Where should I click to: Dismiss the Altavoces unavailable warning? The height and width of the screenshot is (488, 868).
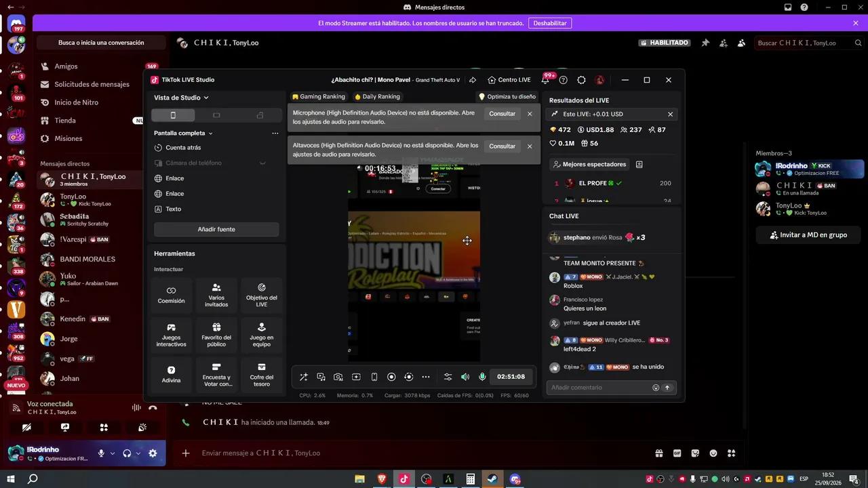click(x=530, y=146)
